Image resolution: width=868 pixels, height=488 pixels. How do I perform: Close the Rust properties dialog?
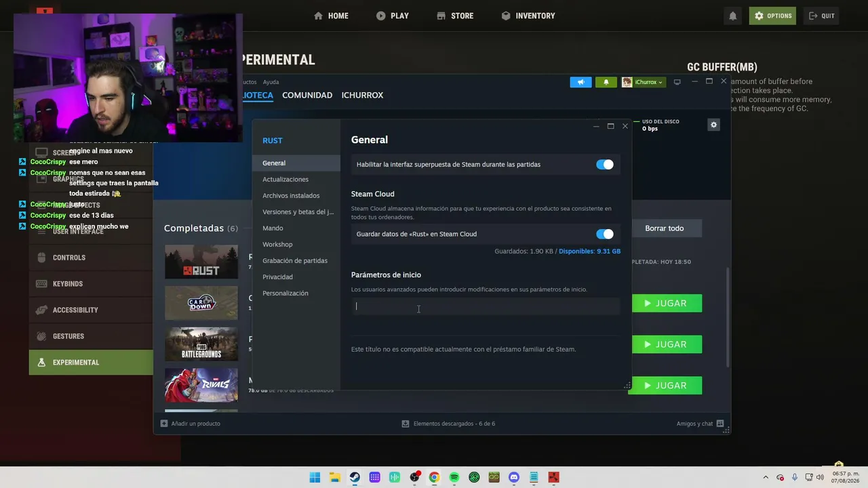(x=625, y=126)
